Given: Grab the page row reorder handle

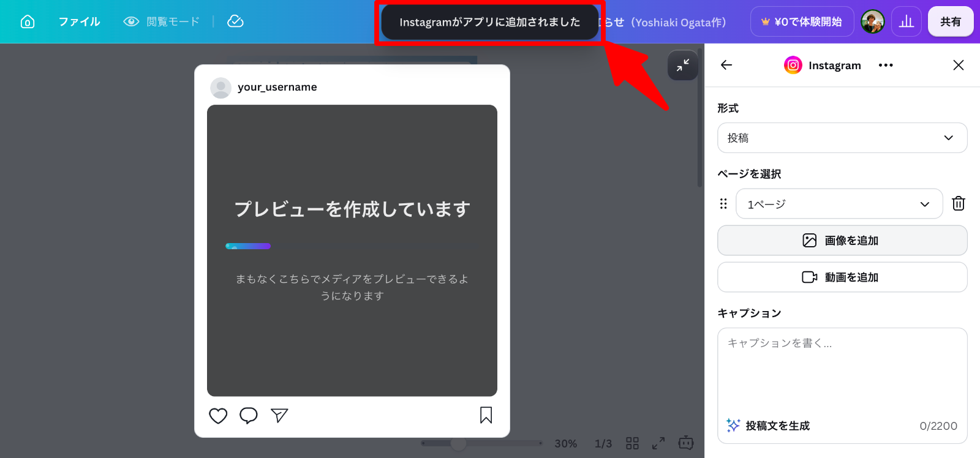Looking at the screenshot, I should click(723, 204).
